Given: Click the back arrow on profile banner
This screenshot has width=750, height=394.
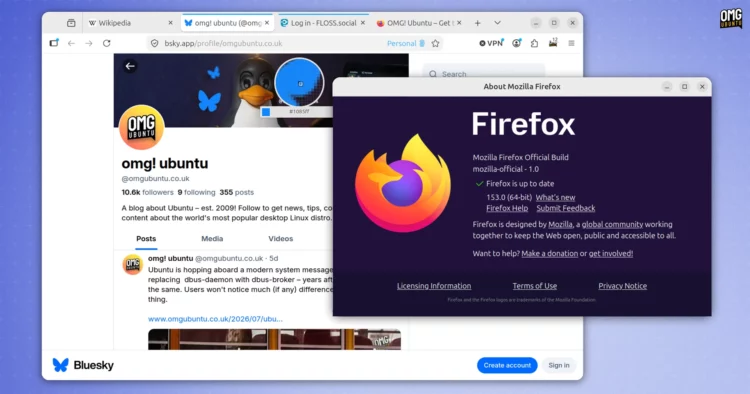Looking at the screenshot, I should click(130, 66).
